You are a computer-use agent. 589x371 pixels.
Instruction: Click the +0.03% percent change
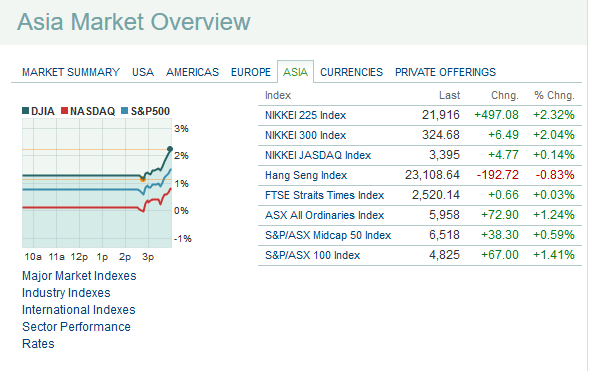click(x=554, y=195)
